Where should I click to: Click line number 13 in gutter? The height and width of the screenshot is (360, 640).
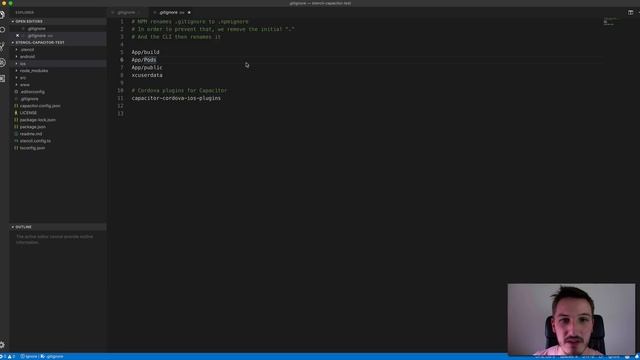[120, 113]
